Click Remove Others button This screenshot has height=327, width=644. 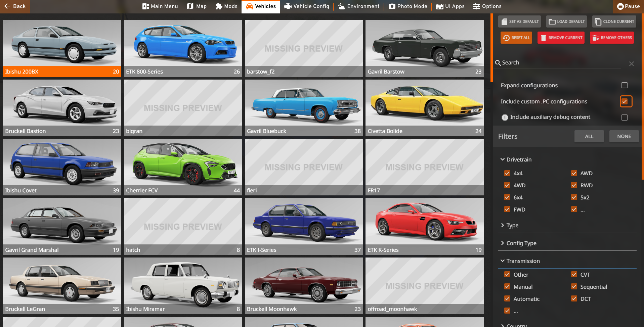(x=612, y=38)
